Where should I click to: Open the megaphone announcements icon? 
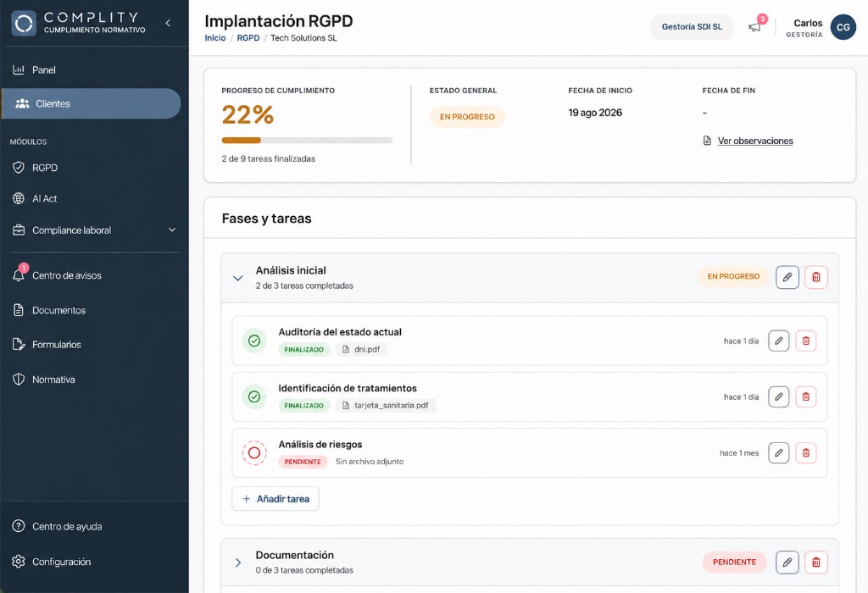click(754, 26)
